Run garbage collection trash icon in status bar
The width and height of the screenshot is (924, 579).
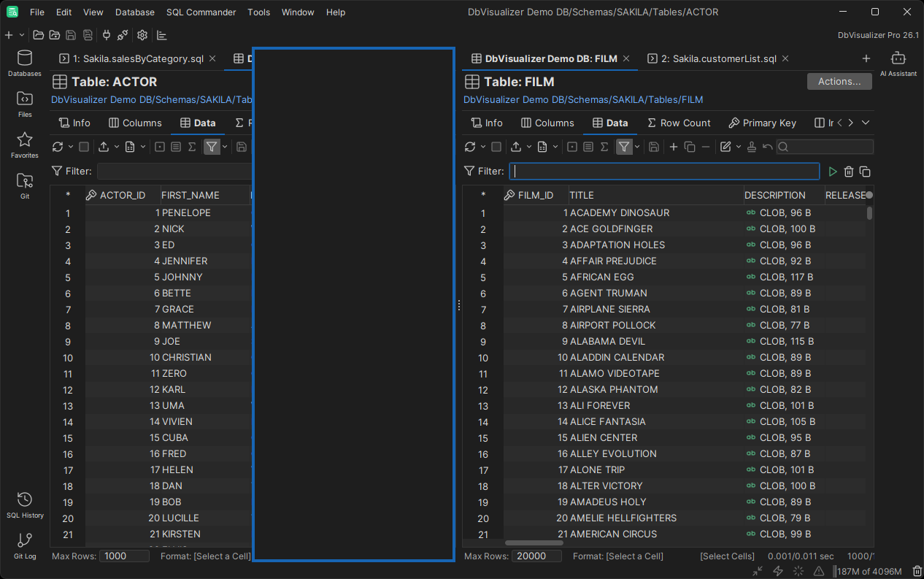[917, 571]
